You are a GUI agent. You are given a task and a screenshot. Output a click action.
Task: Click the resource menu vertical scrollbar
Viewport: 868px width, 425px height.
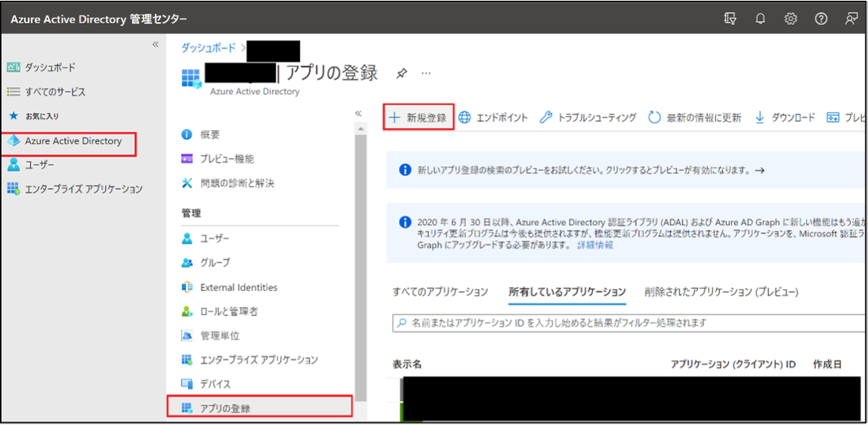360,268
